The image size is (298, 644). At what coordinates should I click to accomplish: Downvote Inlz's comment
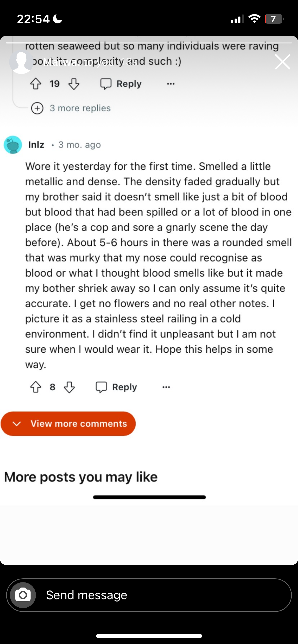[69, 387]
